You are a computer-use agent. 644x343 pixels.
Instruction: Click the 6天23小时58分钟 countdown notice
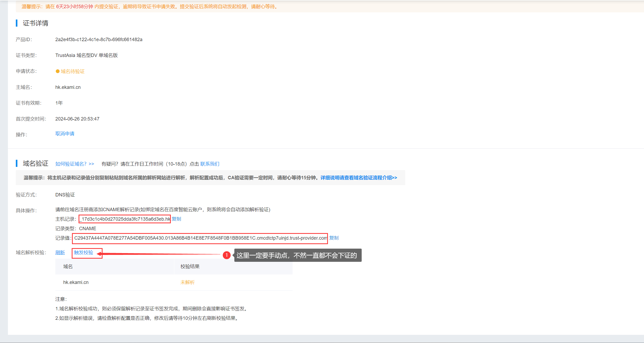click(75, 7)
